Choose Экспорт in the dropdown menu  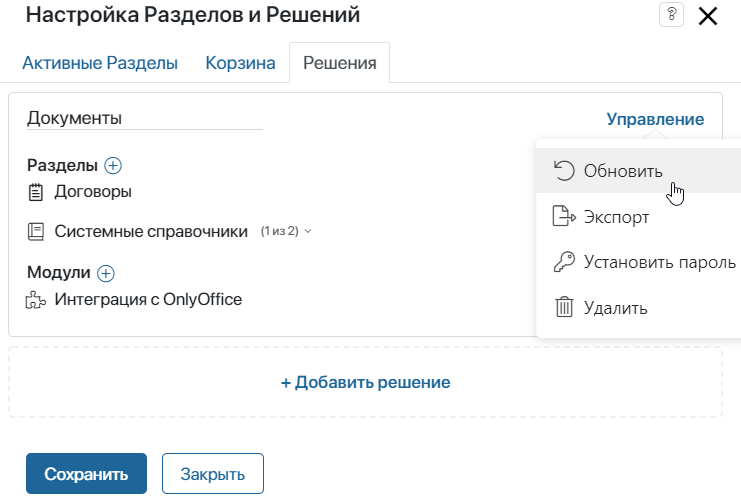638,217
